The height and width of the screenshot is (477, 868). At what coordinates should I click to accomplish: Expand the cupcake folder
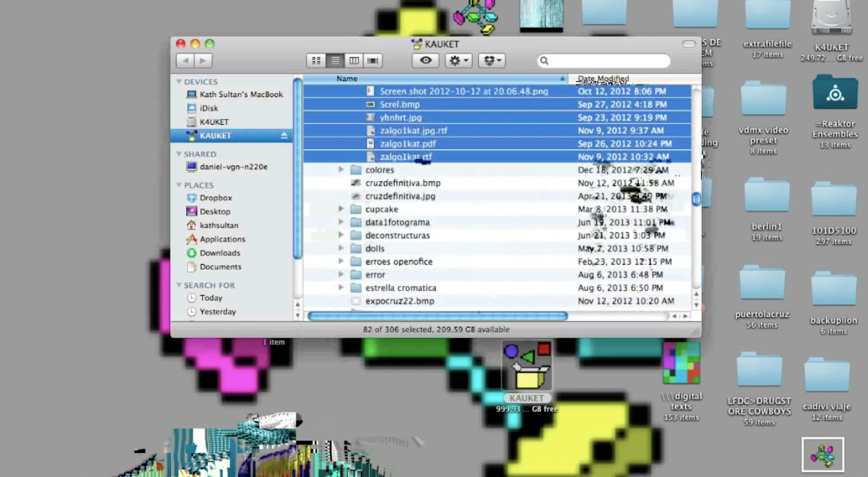341,209
